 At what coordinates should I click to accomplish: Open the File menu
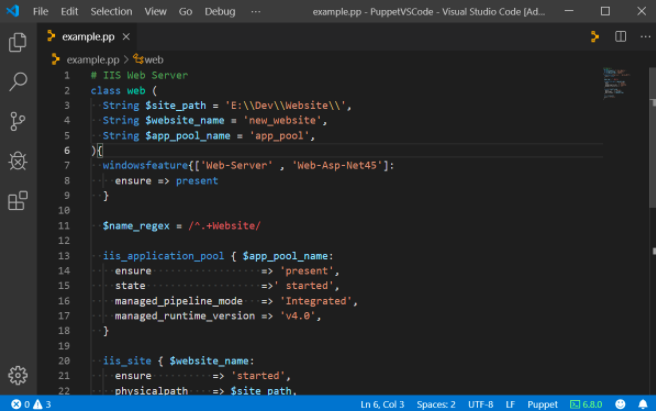pos(41,11)
